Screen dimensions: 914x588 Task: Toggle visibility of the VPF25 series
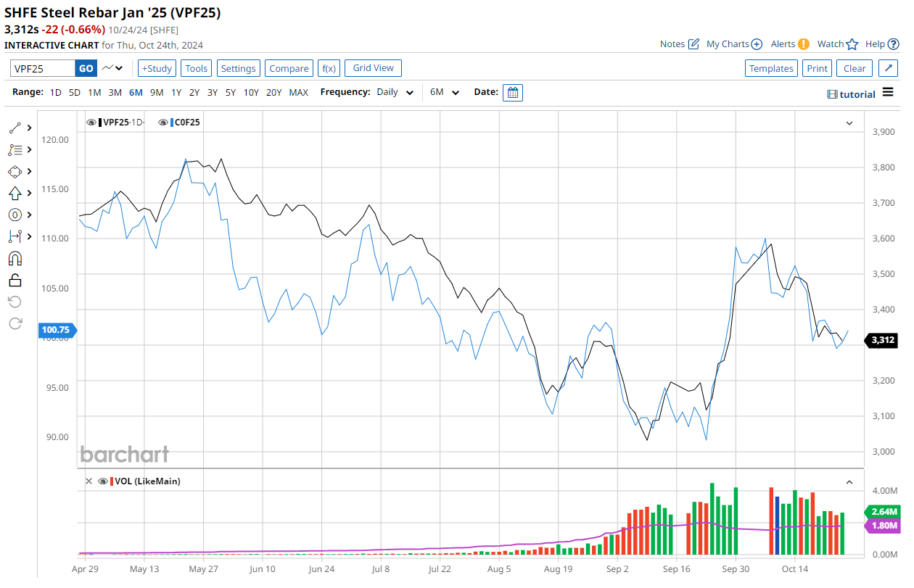[x=91, y=122]
